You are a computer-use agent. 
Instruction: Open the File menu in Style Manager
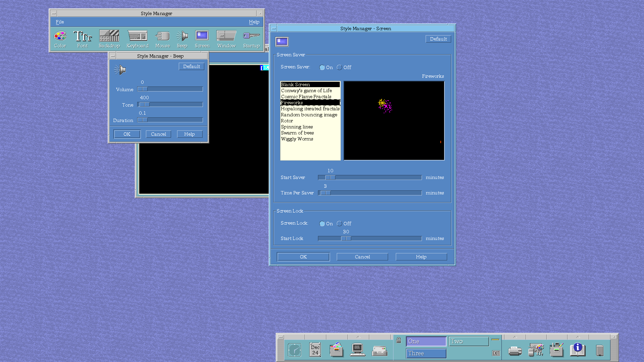point(60,22)
